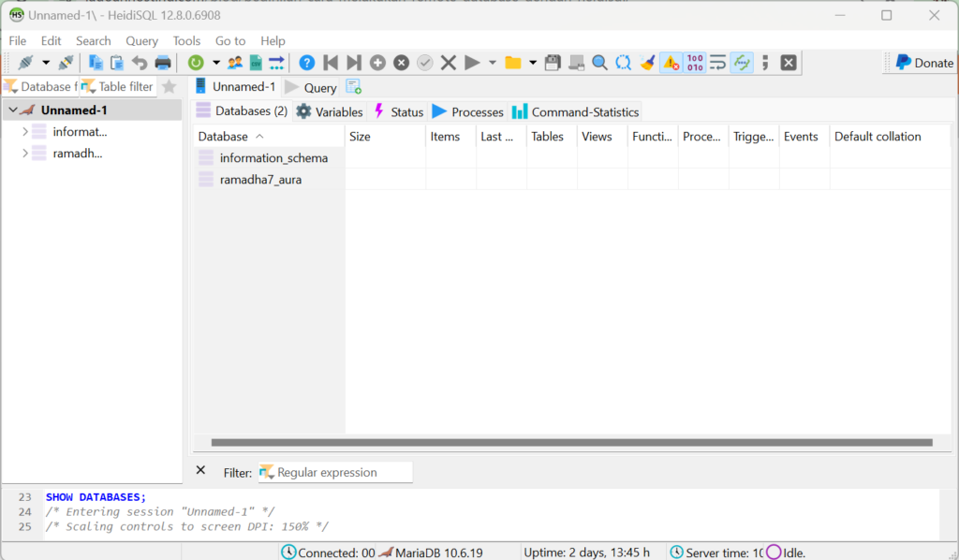Toggle binary data view with the 100/010 icon
Viewport: 959px width, 560px height.
693,62
